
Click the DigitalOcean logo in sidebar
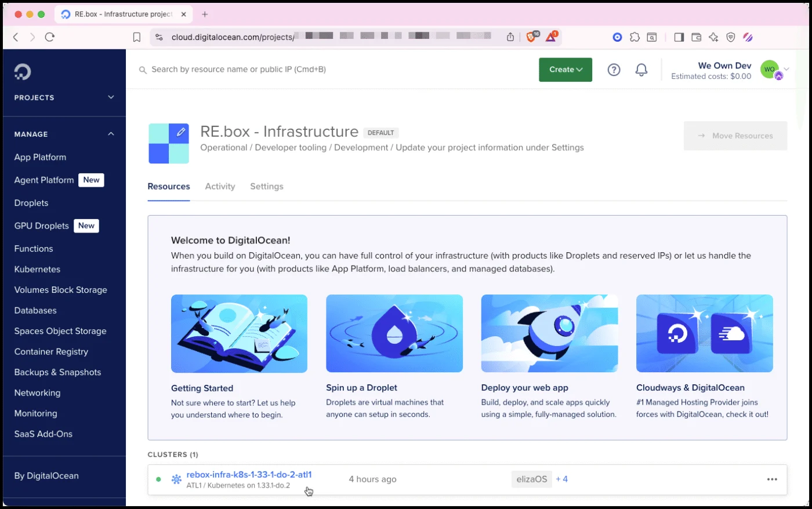[23, 72]
